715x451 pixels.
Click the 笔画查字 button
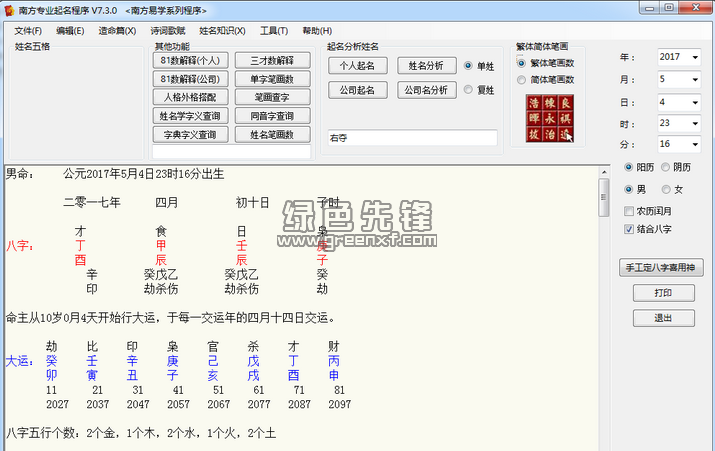[273, 98]
